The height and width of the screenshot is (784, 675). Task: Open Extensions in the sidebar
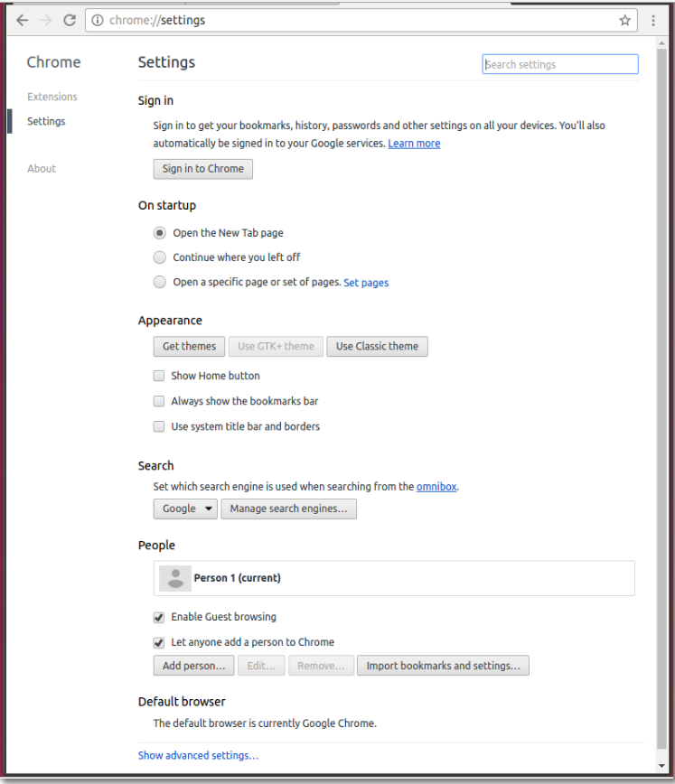tap(52, 97)
